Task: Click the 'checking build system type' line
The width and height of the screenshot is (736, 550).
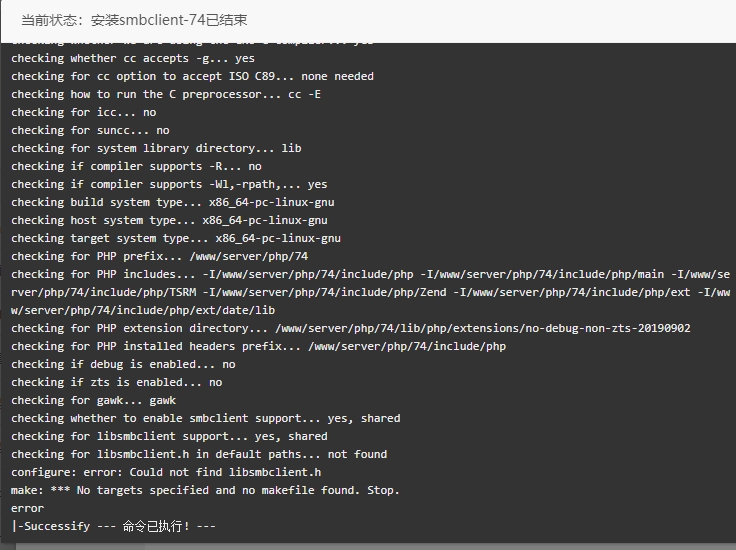Action: (173, 202)
